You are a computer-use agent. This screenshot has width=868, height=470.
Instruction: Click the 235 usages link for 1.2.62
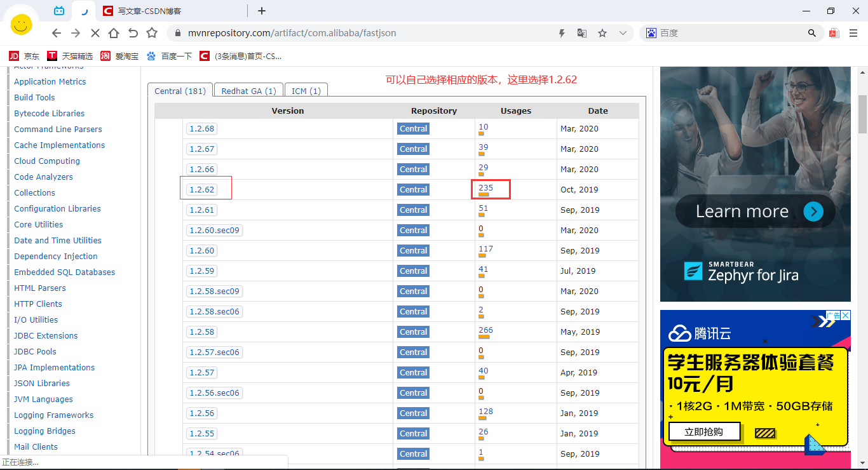pyautogui.click(x=485, y=187)
